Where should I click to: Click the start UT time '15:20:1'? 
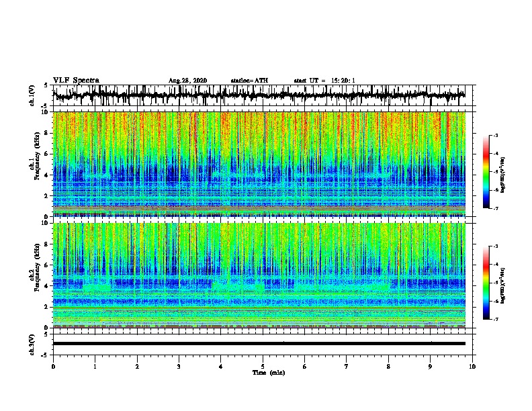(343, 81)
